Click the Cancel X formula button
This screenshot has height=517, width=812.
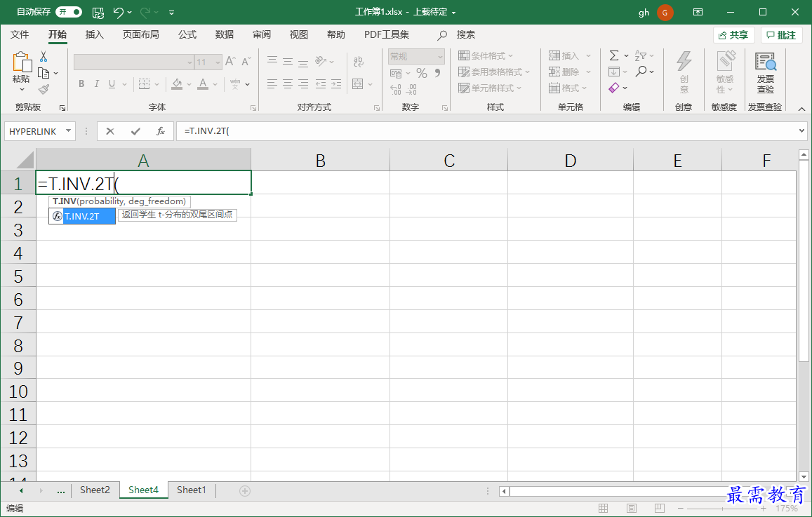click(x=109, y=131)
